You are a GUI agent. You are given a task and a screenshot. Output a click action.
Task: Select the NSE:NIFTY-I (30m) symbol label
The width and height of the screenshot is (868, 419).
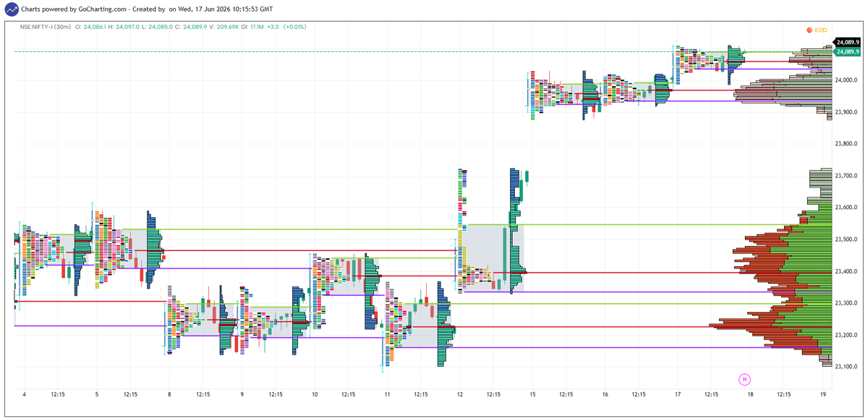[x=45, y=27]
